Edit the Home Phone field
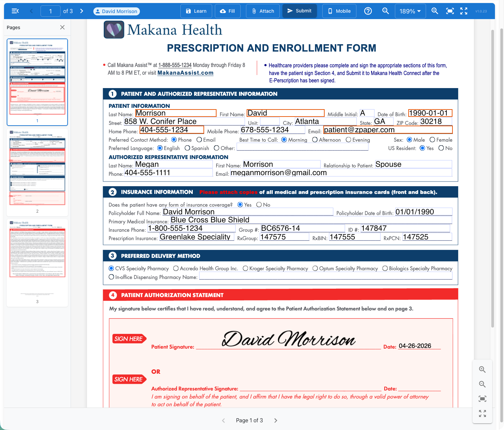 pyautogui.click(x=172, y=130)
